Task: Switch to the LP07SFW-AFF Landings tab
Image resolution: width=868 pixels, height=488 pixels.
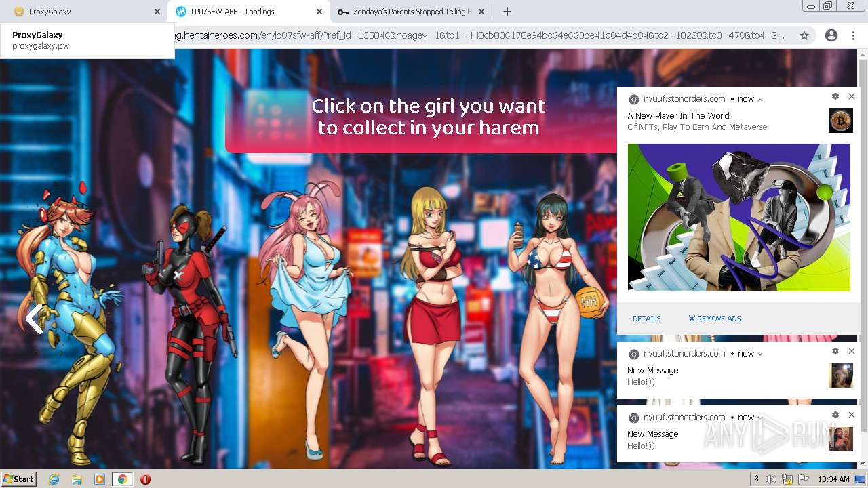Action: [248, 12]
